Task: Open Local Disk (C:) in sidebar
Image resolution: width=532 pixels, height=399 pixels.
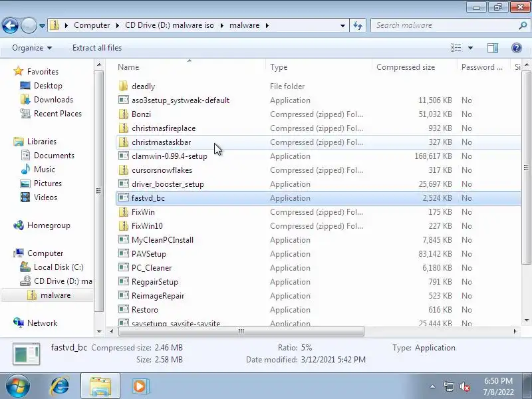Action: 59,267
